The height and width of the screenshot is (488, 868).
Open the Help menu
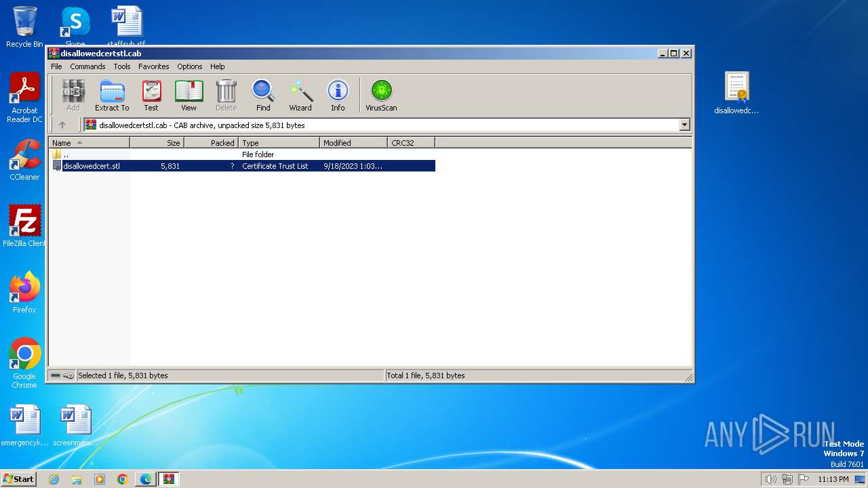(x=217, y=66)
